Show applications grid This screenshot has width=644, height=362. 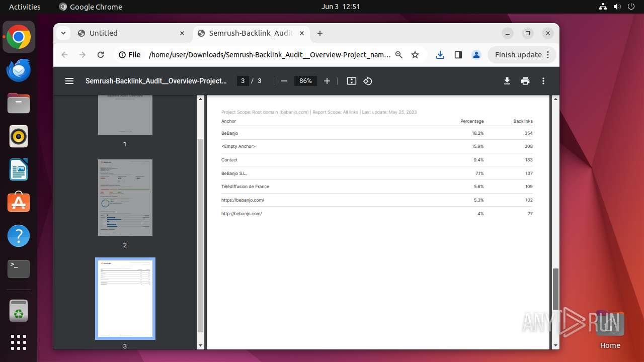tap(19, 342)
